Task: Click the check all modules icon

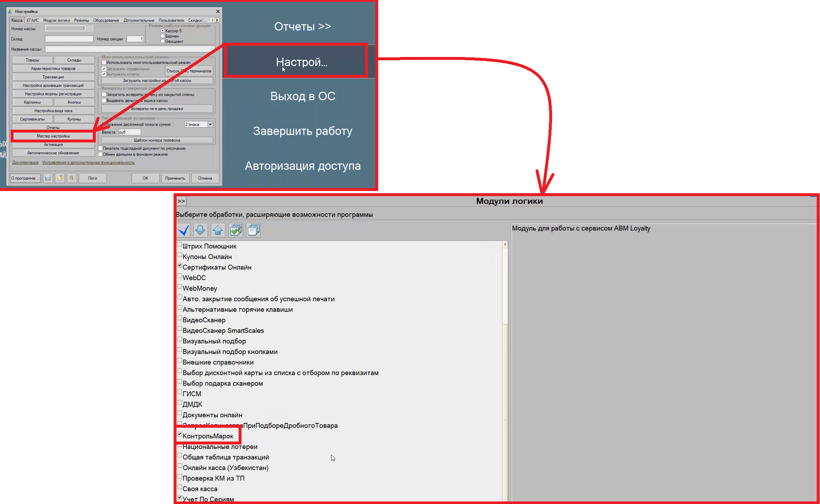Action: point(236,230)
